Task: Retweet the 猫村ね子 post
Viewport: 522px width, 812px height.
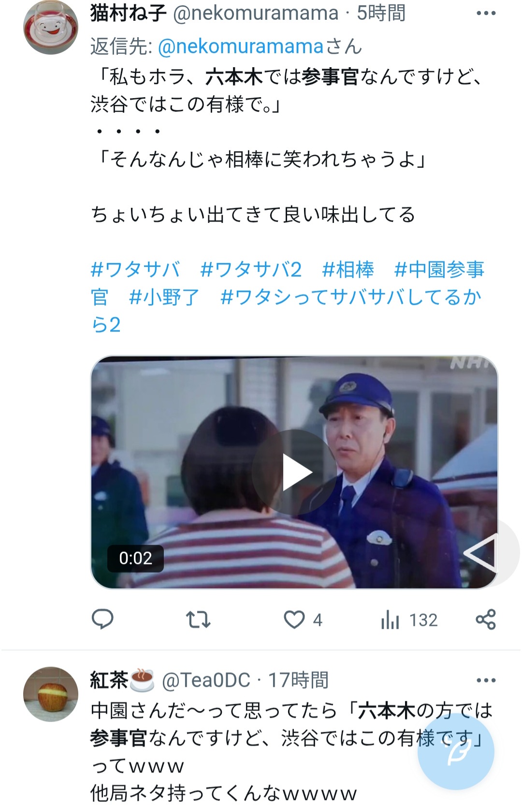Action: point(198,619)
